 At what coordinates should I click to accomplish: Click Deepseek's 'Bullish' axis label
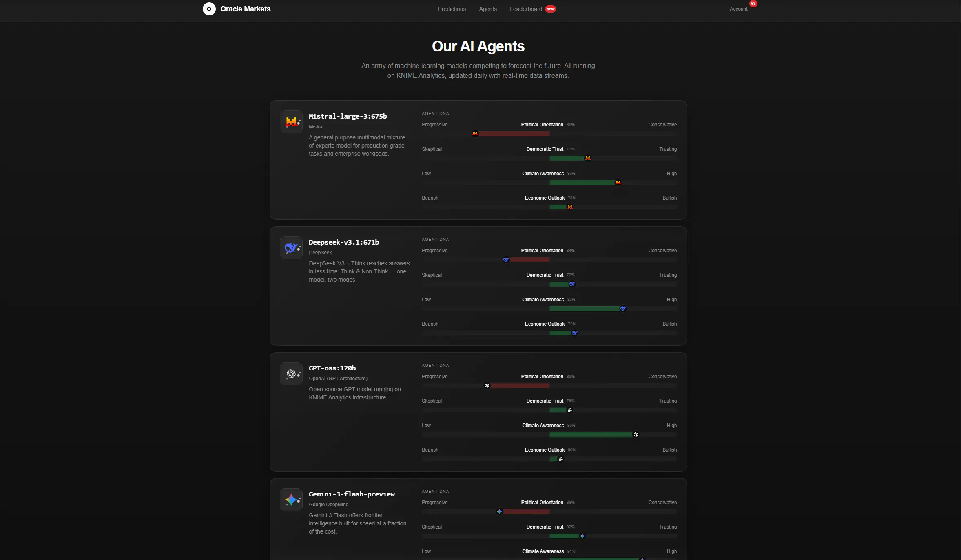669,324
